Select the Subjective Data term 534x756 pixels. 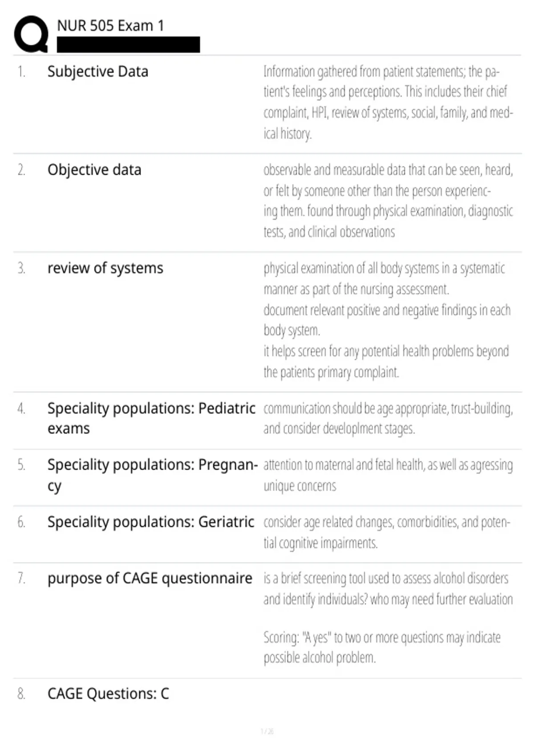click(98, 72)
